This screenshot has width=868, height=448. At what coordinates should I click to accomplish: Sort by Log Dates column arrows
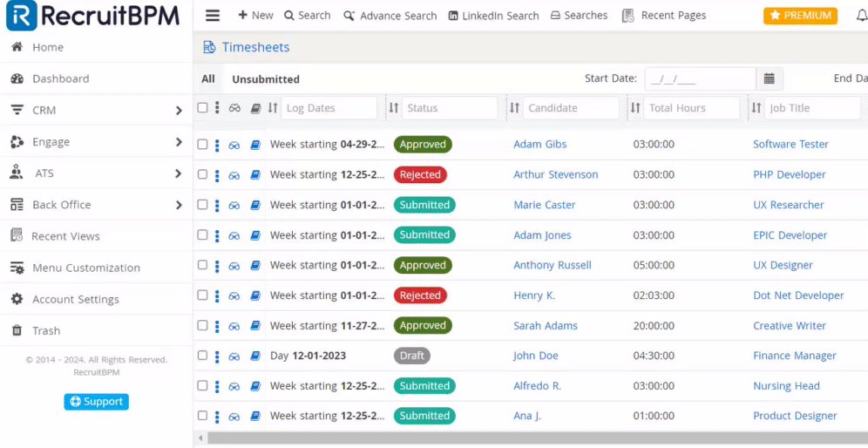[273, 108]
